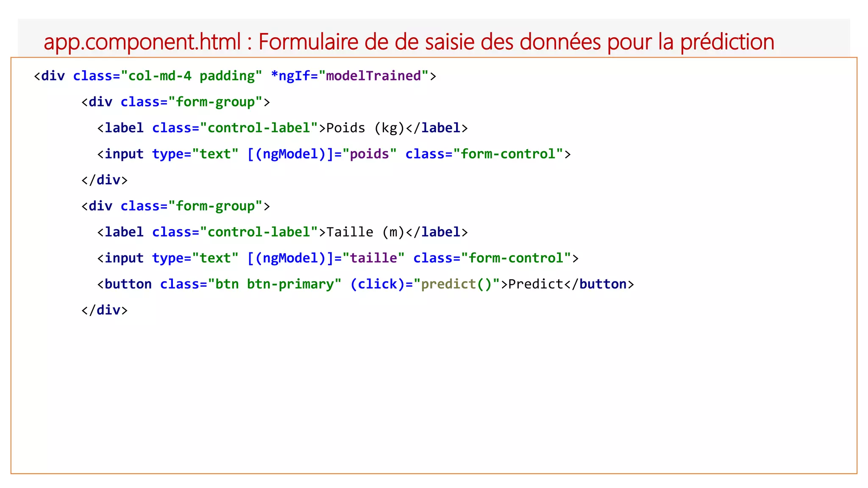Click the label line containing 'Taille (m)'
This screenshot has height=488, width=868.
282,232
